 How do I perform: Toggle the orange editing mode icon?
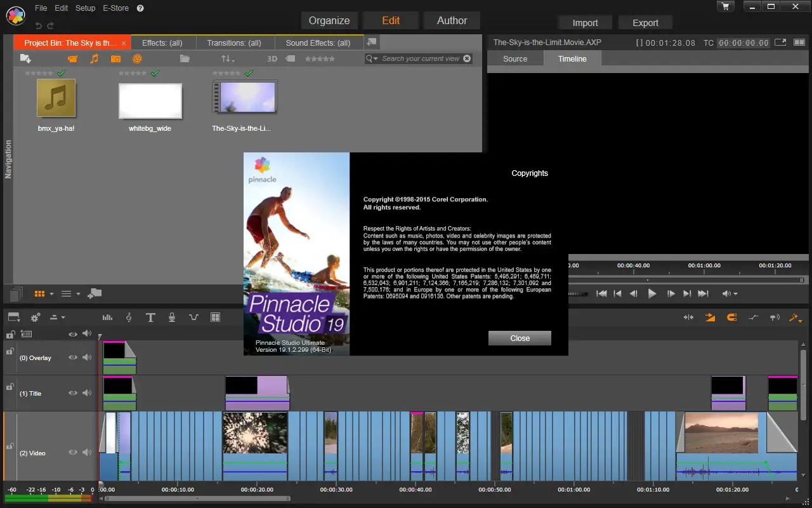click(710, 317)
